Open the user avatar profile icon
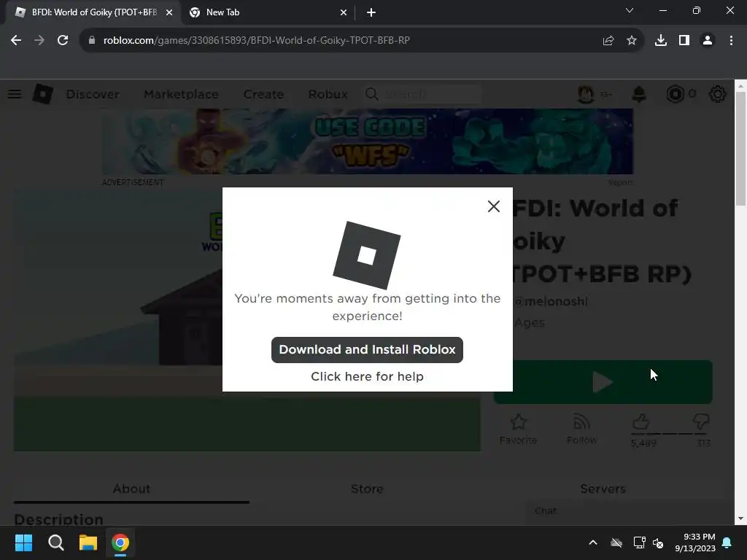 586,94
